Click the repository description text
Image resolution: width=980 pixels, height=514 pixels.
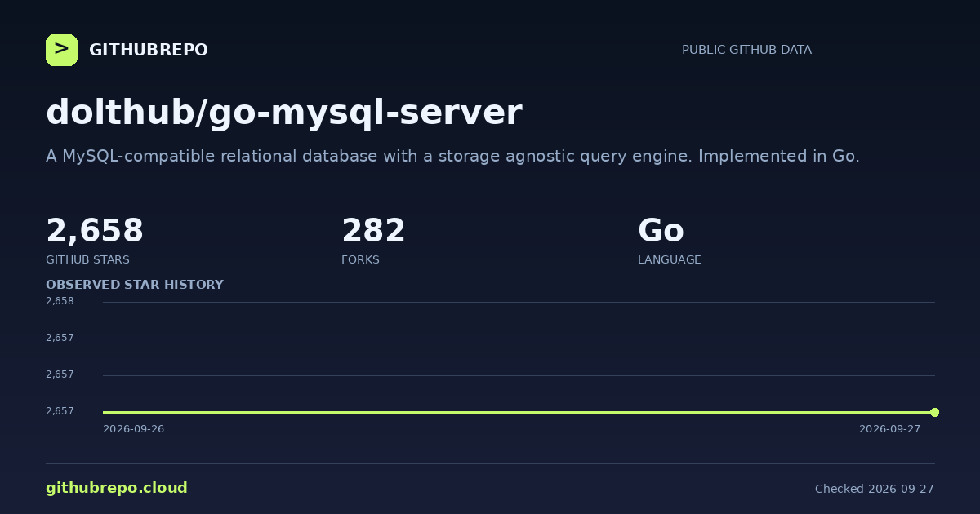pyautogui.click(x=452, y=156)
